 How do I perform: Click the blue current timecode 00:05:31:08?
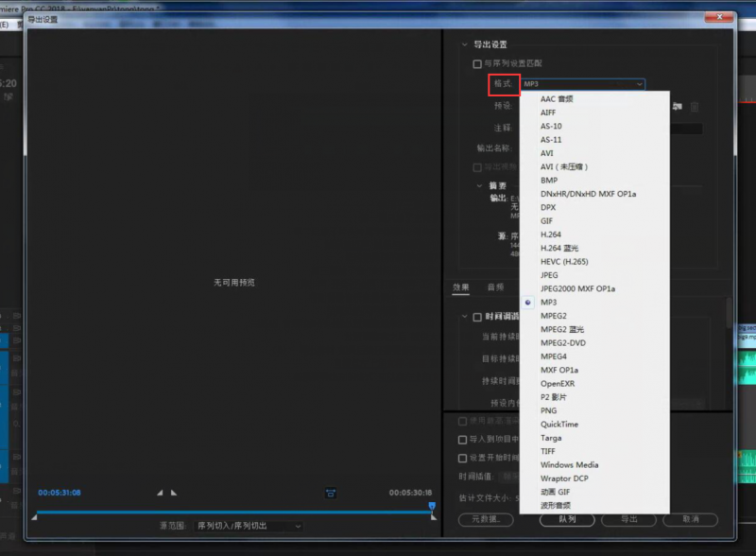[60, 493]
